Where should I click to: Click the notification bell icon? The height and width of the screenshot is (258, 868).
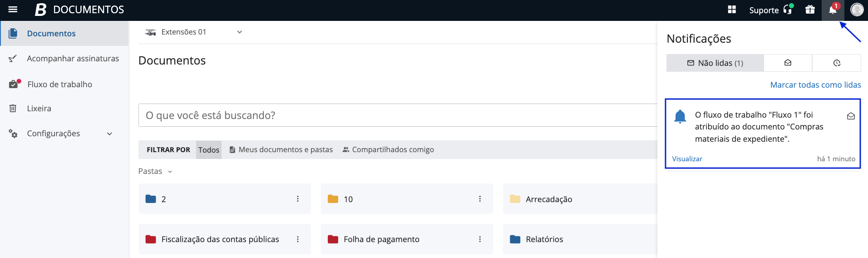coord(833,10)
